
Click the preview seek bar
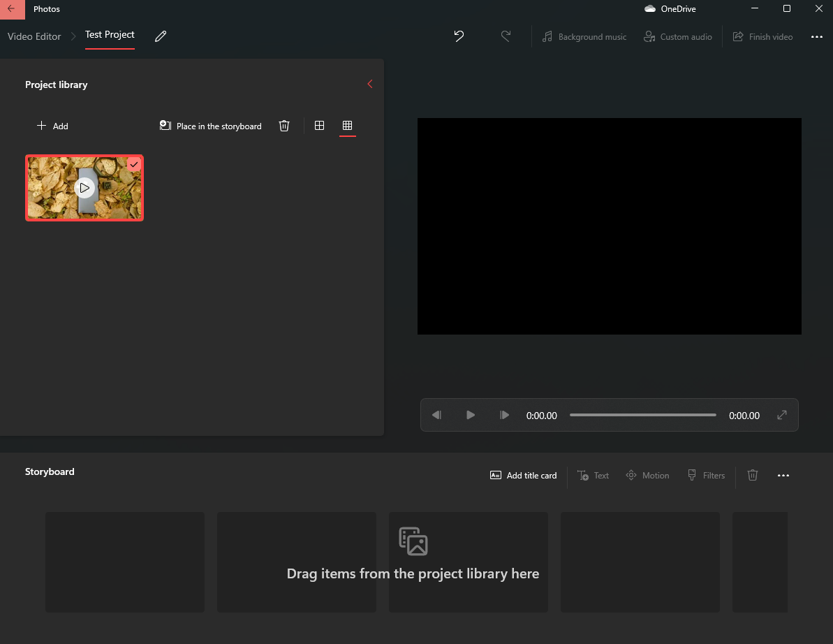coord(643,415)
